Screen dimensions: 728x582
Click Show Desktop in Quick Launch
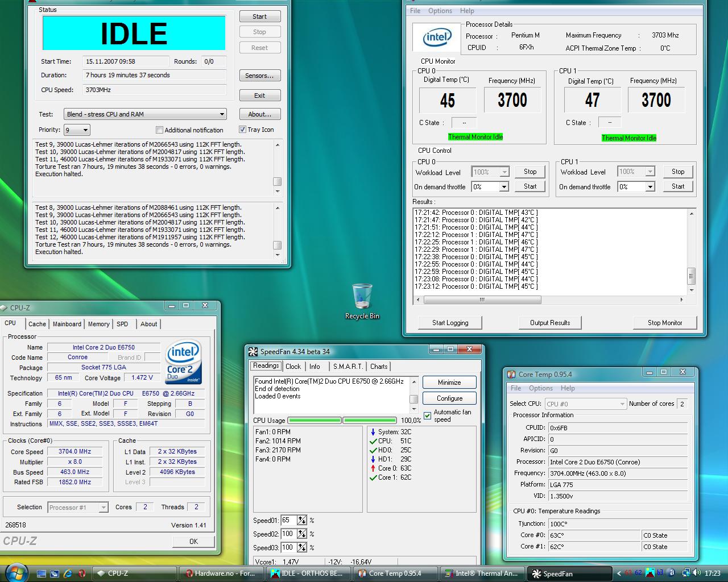[42, 573]
